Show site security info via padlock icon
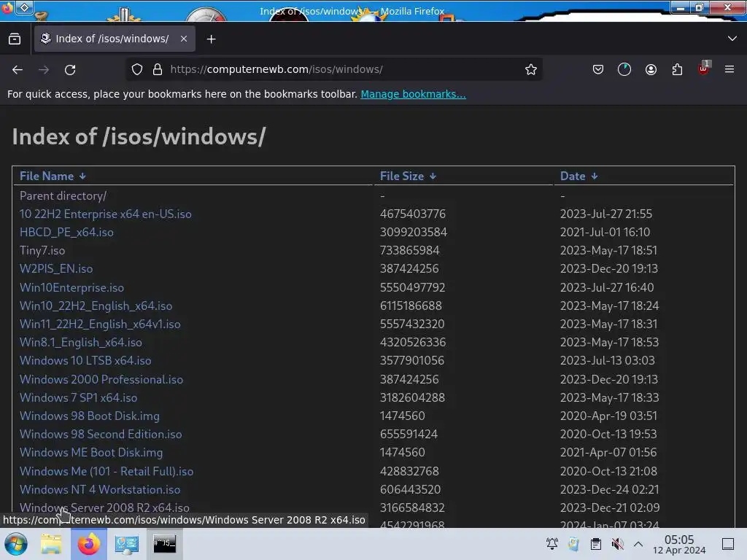Viewport: 747px width, 560px height. point(158,69)
